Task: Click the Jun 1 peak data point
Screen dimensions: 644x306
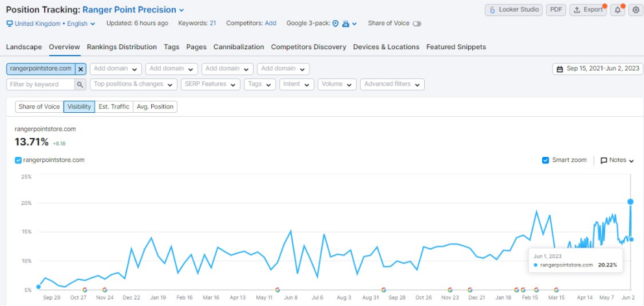Action: coord(630,202)
